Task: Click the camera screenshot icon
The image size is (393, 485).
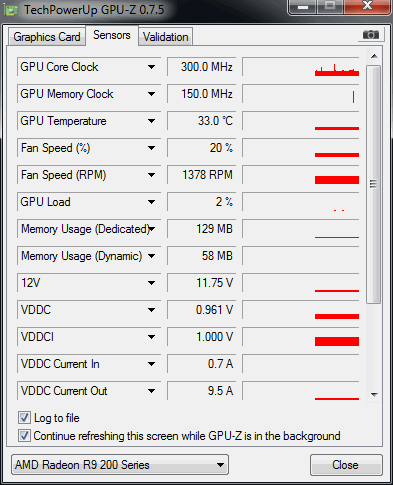Action: [x=371, y=35]
